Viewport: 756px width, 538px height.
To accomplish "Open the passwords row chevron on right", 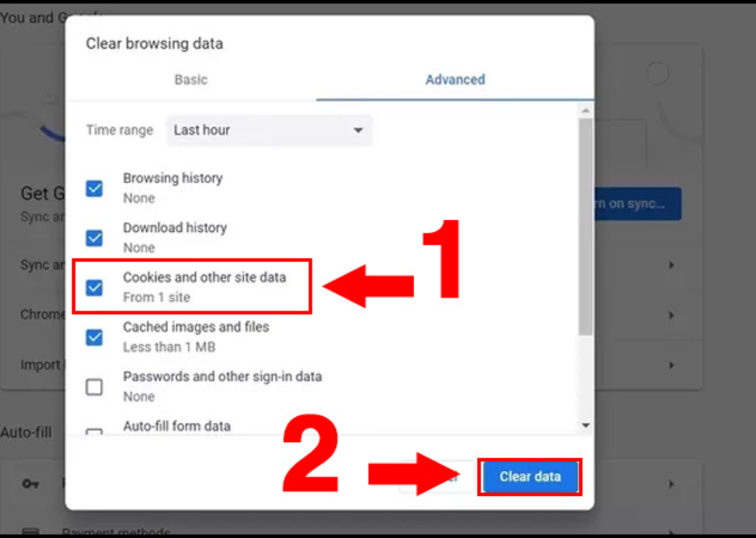I will [671, 483].
